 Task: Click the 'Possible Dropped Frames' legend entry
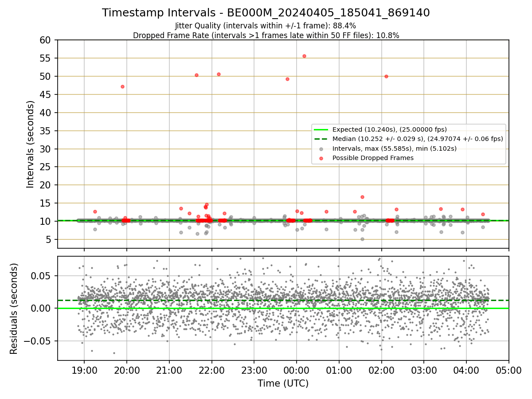[373, 158]
